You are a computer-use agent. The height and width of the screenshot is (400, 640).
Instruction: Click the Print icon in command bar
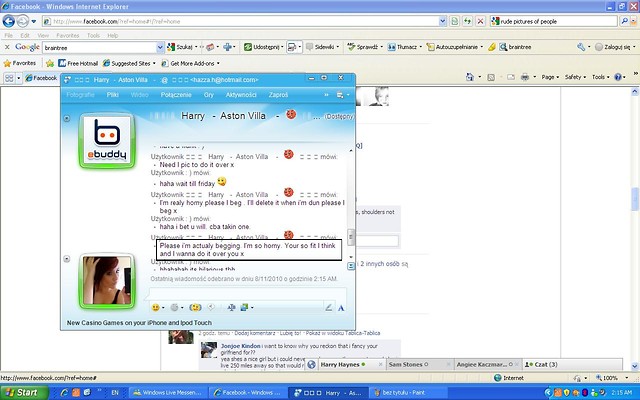point(525,77)
